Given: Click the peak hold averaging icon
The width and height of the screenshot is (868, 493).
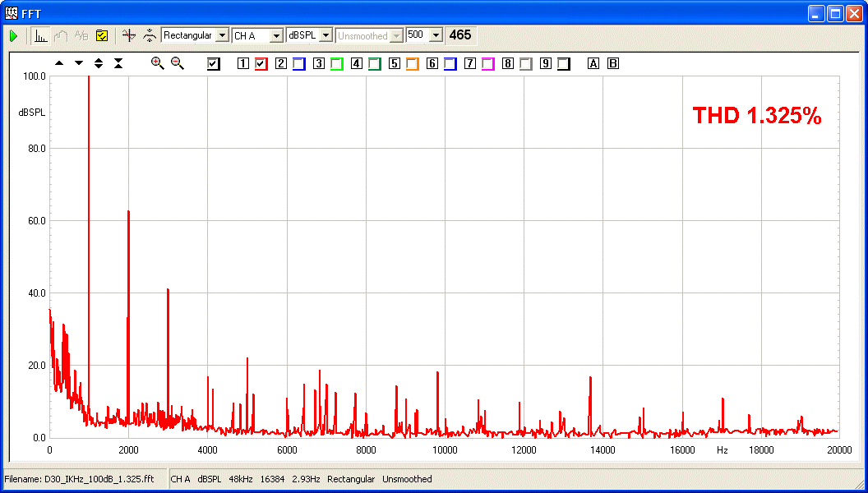Looking at the screenshot, I should tap(150, 36).
